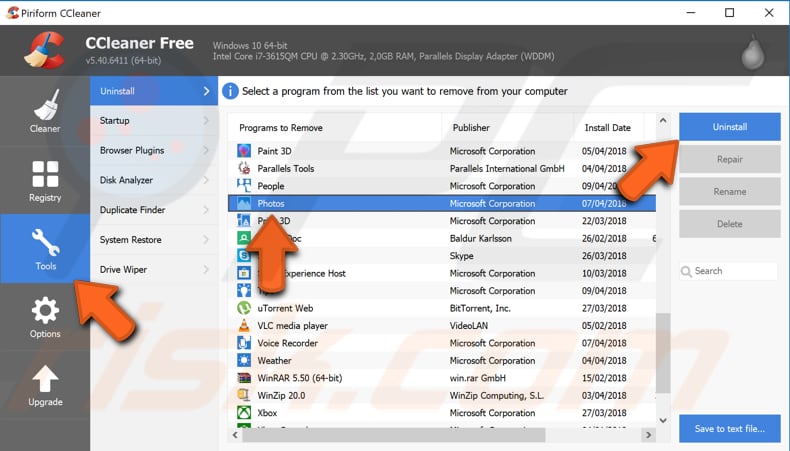Open the Browser Plugins tab
This screenshot has height=451, width=790.
pyautogui.click(x=154, y=150)
